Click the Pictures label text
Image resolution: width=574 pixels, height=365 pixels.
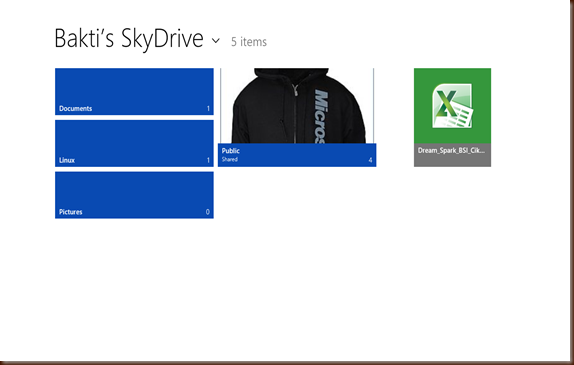click(71, 212)
